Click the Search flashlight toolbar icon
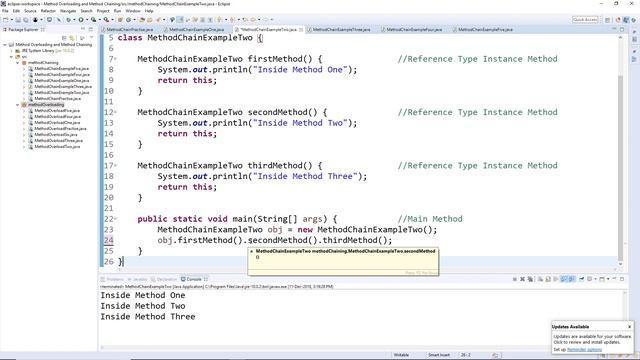Viewport: 640px width, 360px height. tap(158, 20)
